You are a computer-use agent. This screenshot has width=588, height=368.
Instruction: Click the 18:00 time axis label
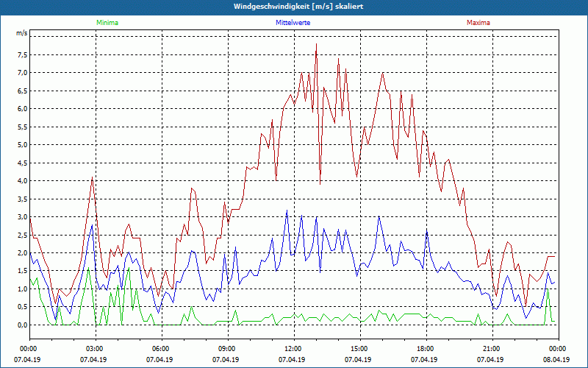click(x=426, y=349)
